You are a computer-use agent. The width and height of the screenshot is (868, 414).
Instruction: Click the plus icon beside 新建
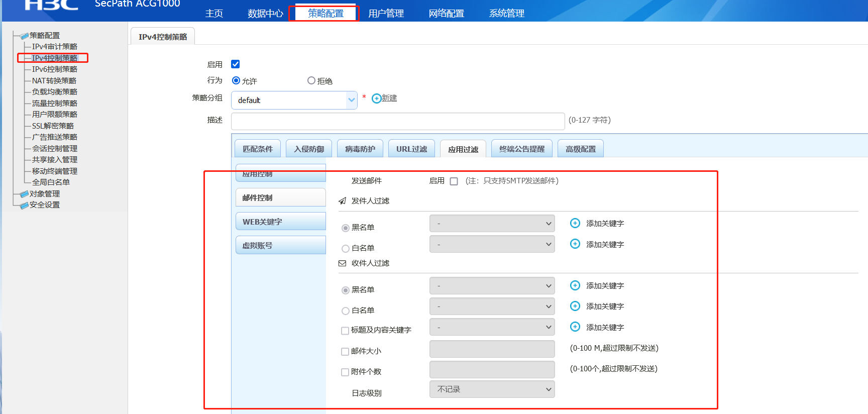376,98
